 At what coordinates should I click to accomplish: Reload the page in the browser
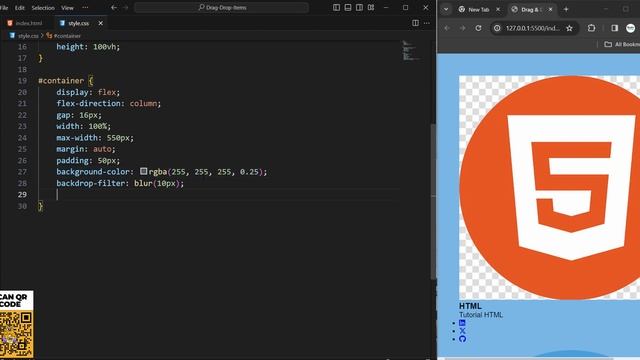478,28
